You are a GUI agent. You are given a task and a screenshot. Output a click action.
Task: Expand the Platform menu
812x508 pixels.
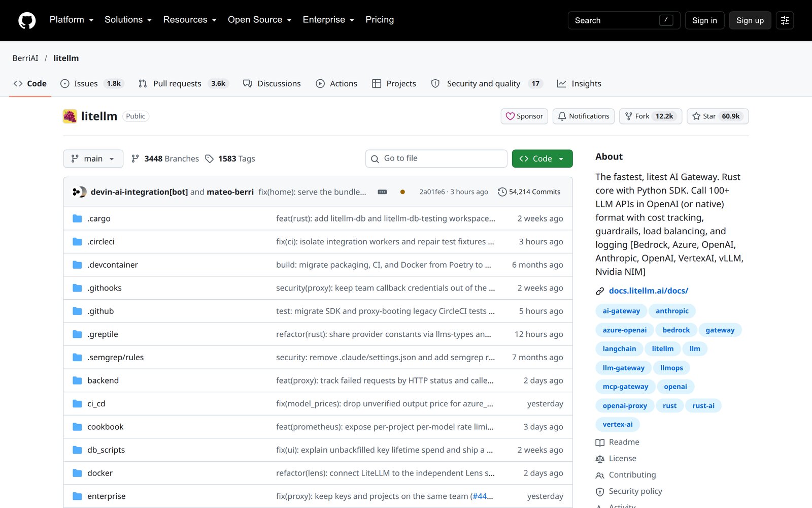tap(72, 20)
